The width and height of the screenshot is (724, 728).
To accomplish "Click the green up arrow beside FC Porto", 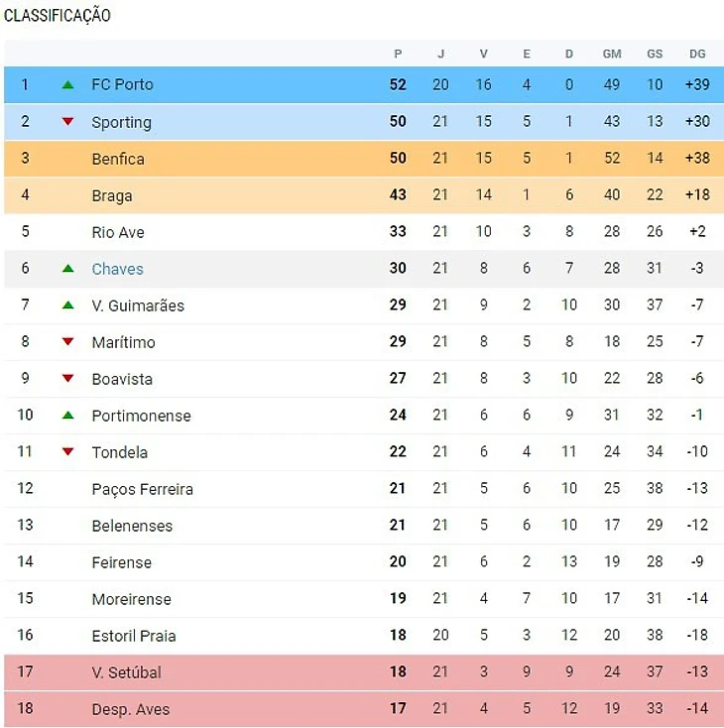I will point(67,85).
